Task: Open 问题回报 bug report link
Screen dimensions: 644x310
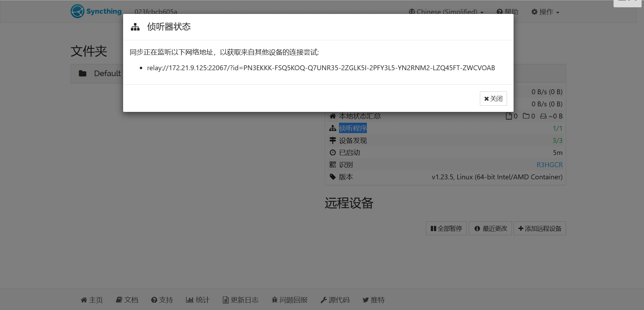Action: (290, 300)
